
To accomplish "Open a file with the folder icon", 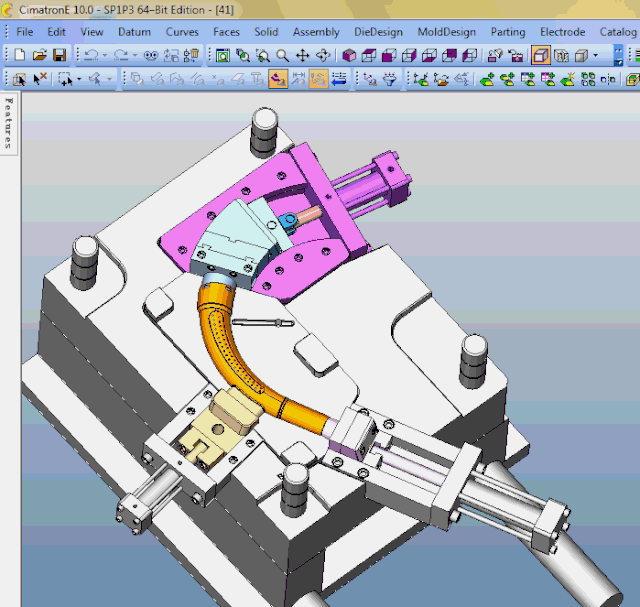I will 40,55.
